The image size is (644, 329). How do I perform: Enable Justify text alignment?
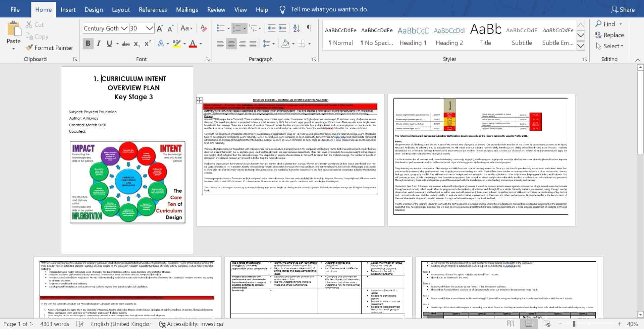tap(253, 44)
